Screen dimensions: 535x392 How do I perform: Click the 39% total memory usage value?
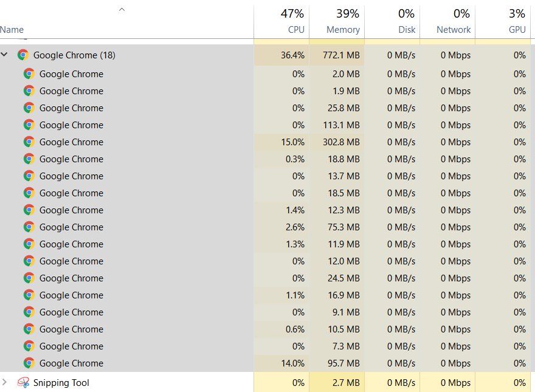point(348,13)
